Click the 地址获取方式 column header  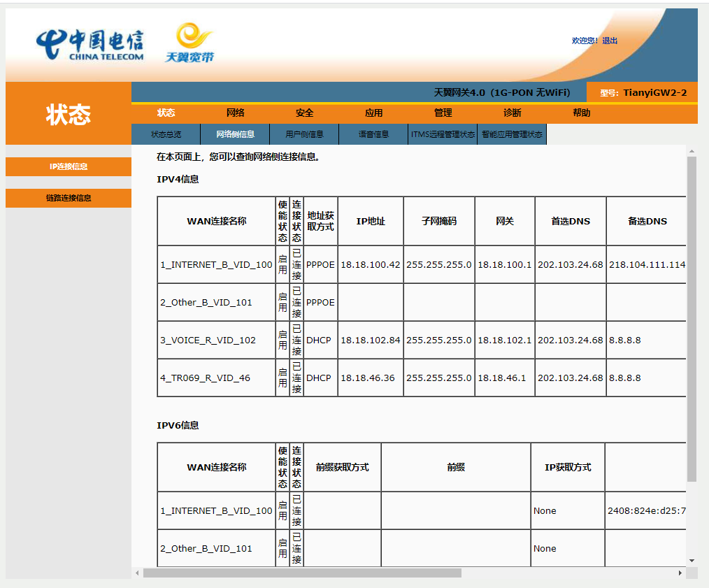(x=320, y=221)
